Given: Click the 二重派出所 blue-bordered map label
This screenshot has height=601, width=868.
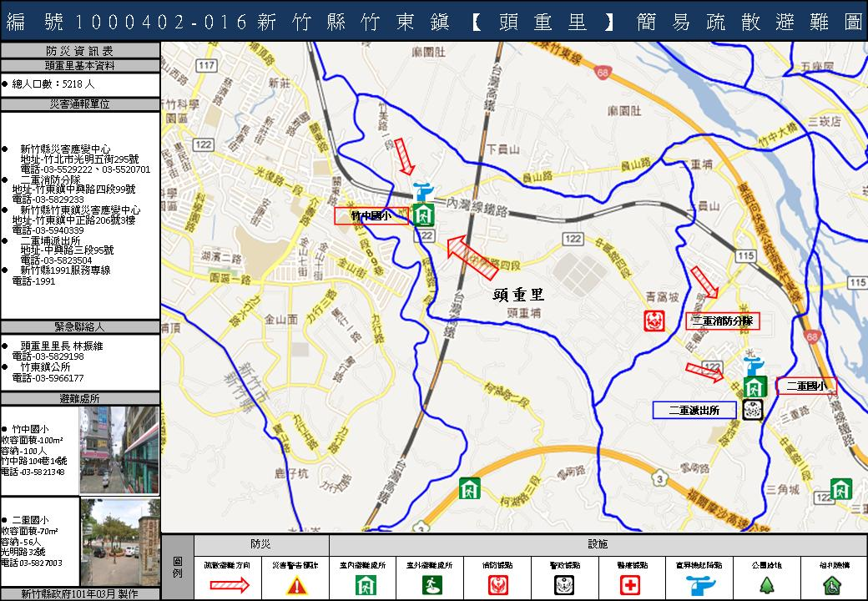Looking at the screenshot, I should click(x=694, y=410).
